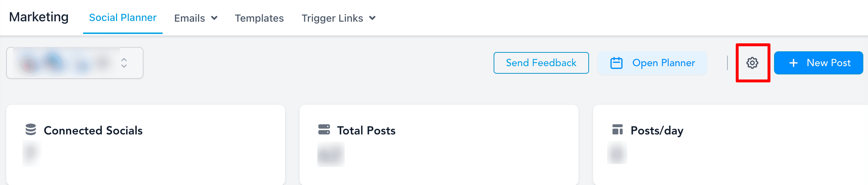This screenshot has height=185, width=868.
Task: Click the plus icon on New Post
Action: click(793, 63)
